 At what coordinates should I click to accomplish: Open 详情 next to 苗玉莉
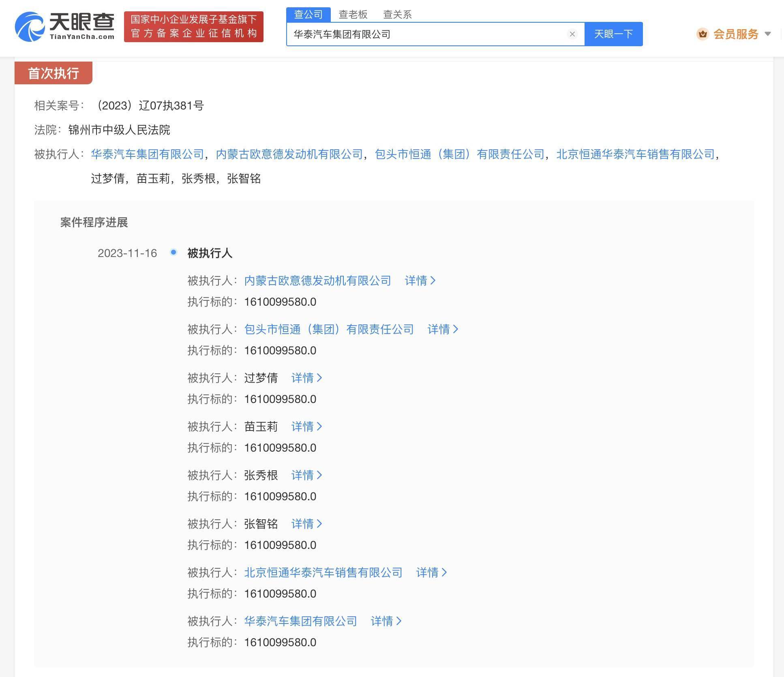(306, 426)
